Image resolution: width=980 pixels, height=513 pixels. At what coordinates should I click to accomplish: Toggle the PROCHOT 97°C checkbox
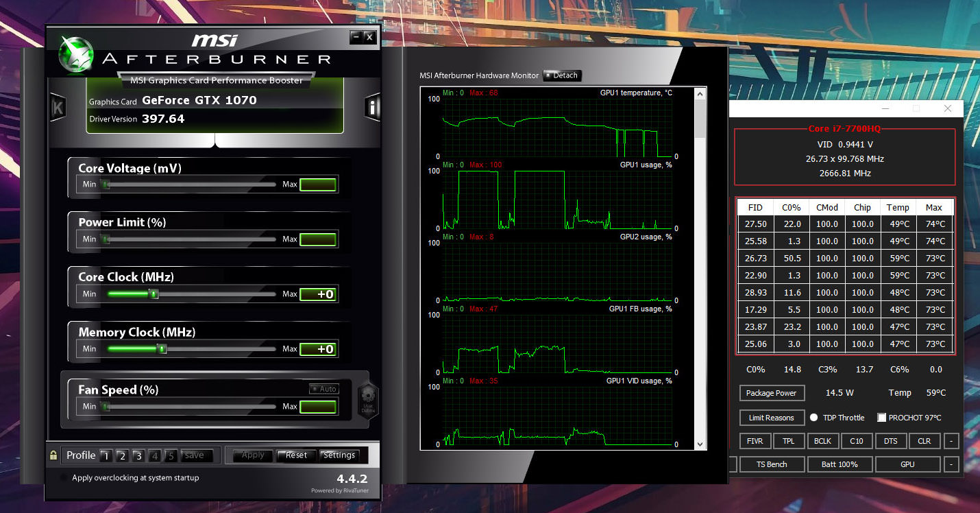click(x=882, y=418)
